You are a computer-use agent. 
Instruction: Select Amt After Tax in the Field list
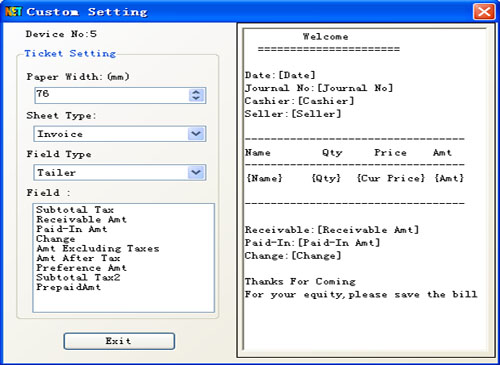coord(78,258)
